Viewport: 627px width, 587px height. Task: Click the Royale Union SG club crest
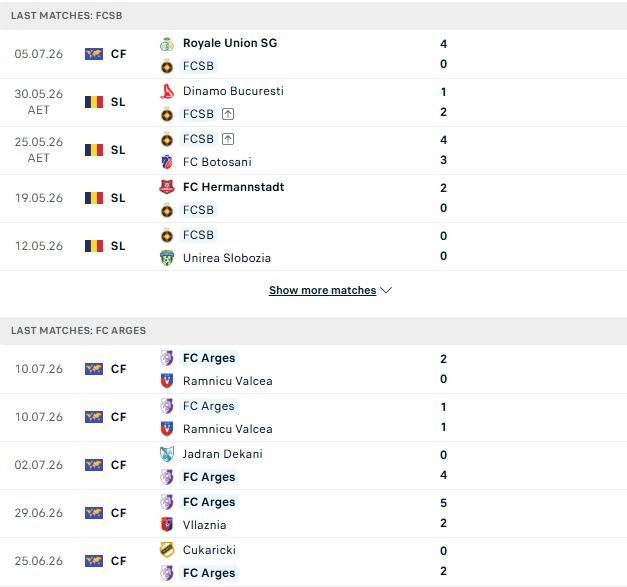pos(167,44)
